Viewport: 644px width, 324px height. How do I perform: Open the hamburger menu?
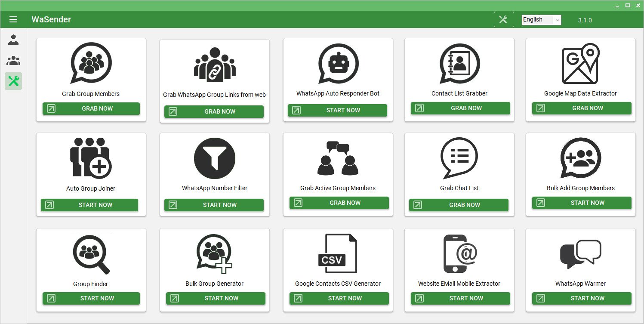click(13, 19)
